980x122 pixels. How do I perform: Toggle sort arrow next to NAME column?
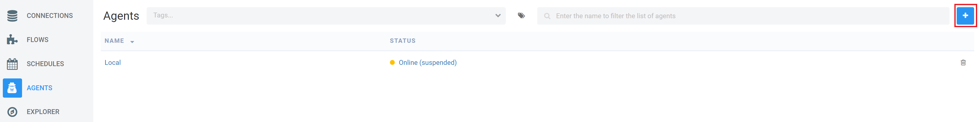132,42
